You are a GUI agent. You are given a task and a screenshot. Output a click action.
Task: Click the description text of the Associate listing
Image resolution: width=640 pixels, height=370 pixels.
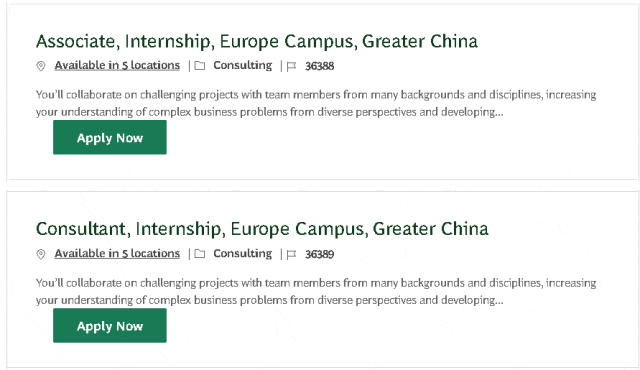tap(316, 103)
